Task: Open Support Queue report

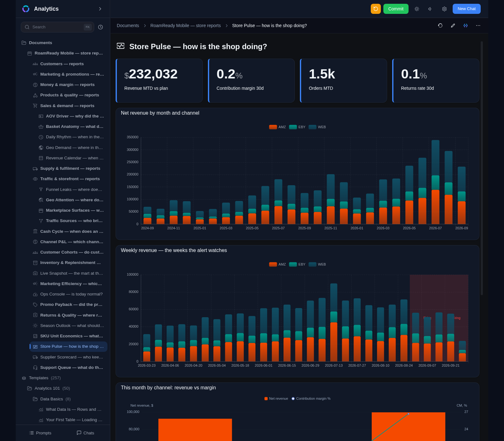Action: point(68,368)
